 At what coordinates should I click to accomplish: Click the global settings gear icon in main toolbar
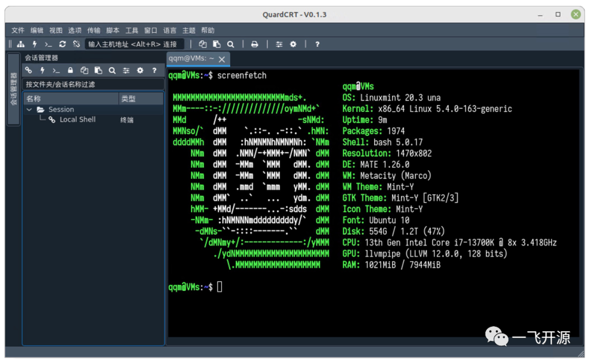(x=293, y=44)
